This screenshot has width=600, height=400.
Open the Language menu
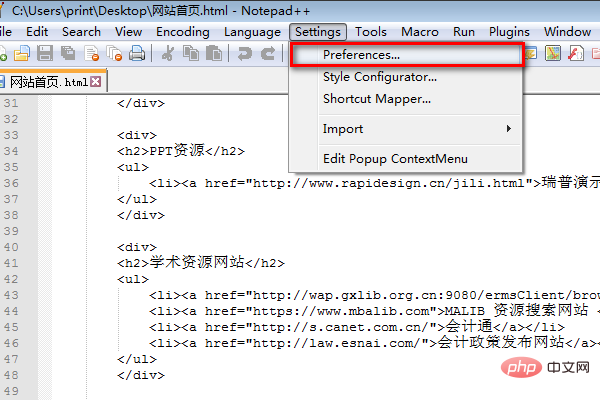point(252,32)
